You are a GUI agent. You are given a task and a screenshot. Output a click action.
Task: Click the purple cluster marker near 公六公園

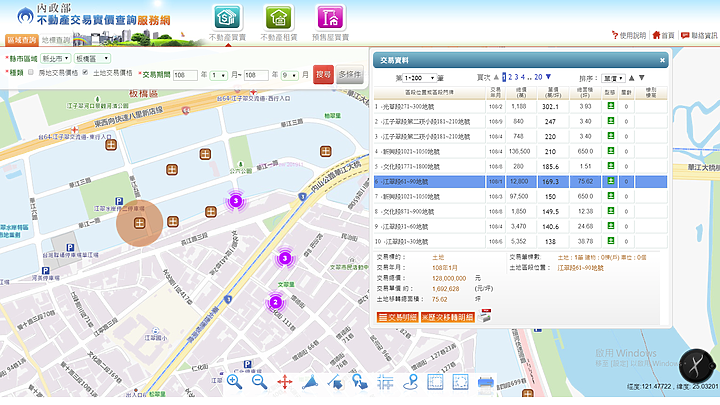236,201
